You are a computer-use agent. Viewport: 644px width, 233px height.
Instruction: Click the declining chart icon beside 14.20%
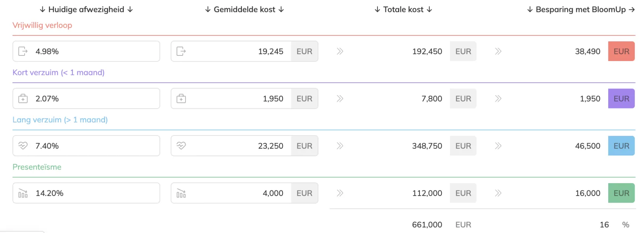click(x=23, y=193)
